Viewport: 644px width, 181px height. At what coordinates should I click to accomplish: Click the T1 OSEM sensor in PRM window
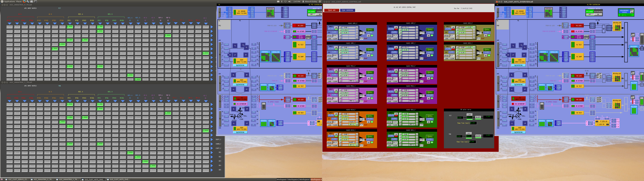[x=513, y=46]
